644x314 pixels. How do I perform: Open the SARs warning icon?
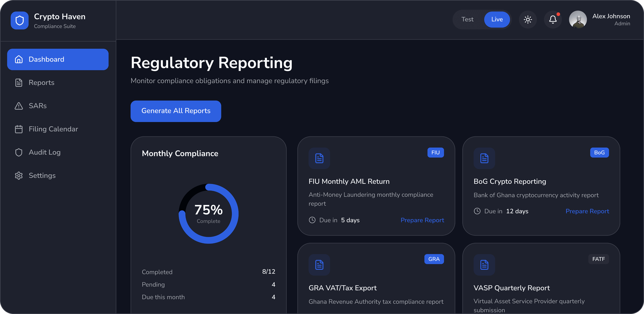pos(19,106)
